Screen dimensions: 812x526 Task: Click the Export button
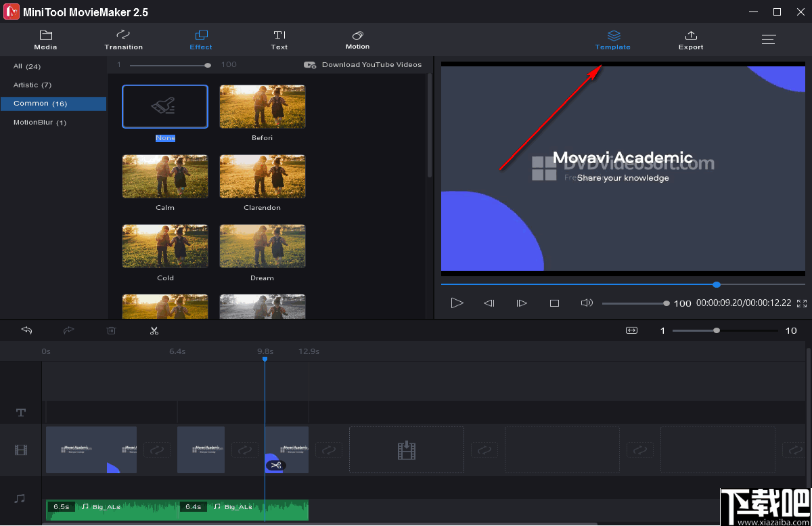(691, 39)
